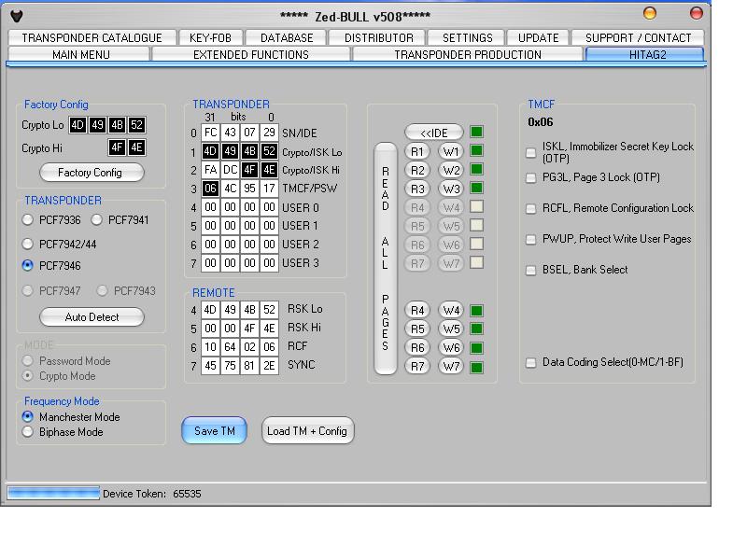Screen dimensions: 747x560
Task: Click the Save TM button
Action: (215, 430)
